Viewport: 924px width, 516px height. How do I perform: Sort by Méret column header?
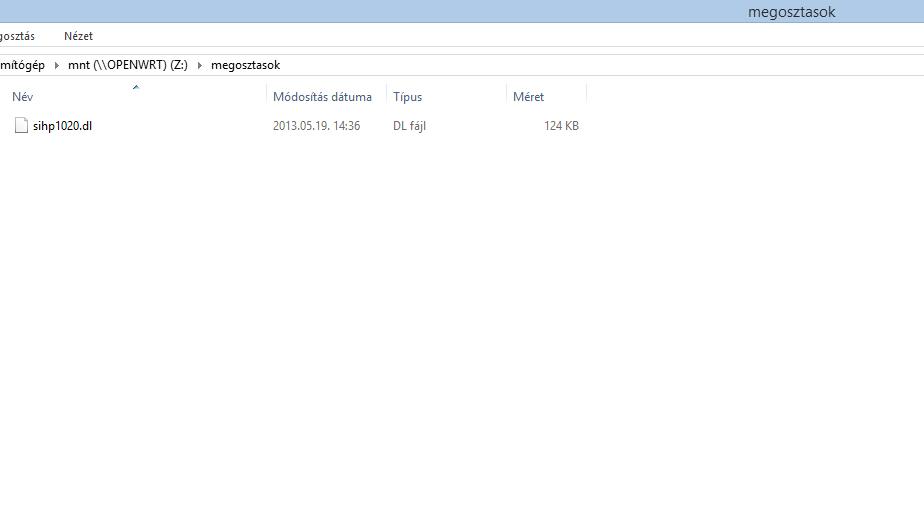(x=528, y=97)
